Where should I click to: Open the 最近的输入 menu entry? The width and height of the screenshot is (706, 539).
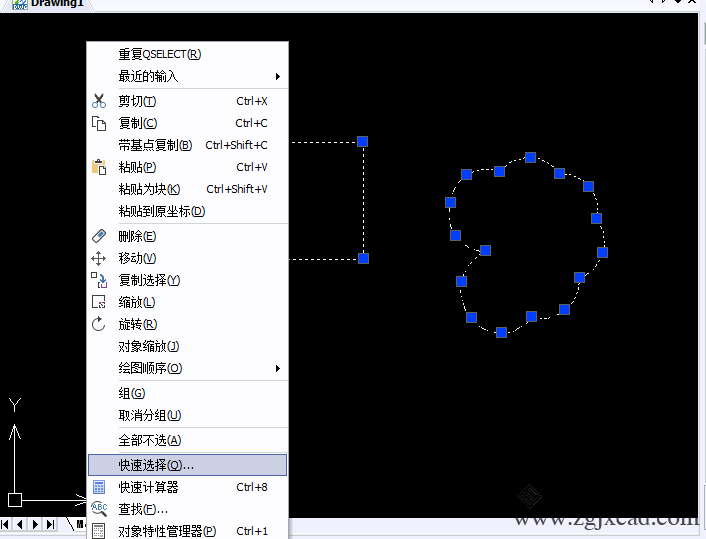(x=187, y=77)
